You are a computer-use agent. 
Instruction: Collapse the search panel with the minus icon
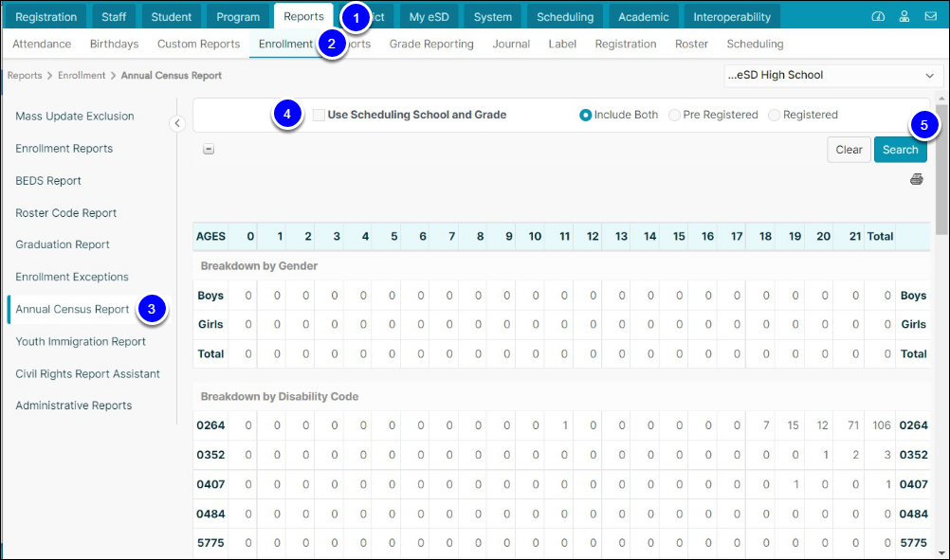(209, 149)
